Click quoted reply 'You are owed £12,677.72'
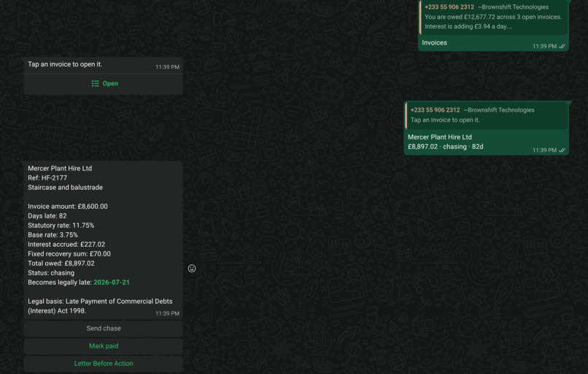The height and width of the screenshot is (374, 588). pos(493,17)
